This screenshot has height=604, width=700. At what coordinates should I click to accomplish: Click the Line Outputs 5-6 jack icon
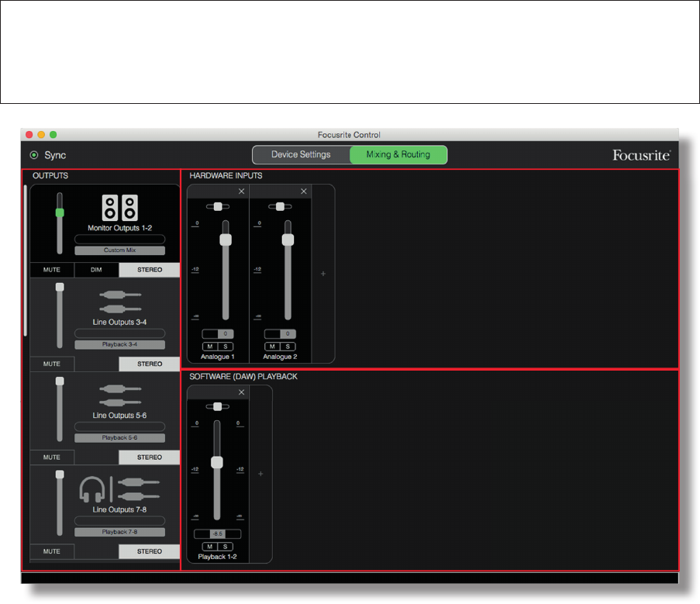[x=120, y=395]
